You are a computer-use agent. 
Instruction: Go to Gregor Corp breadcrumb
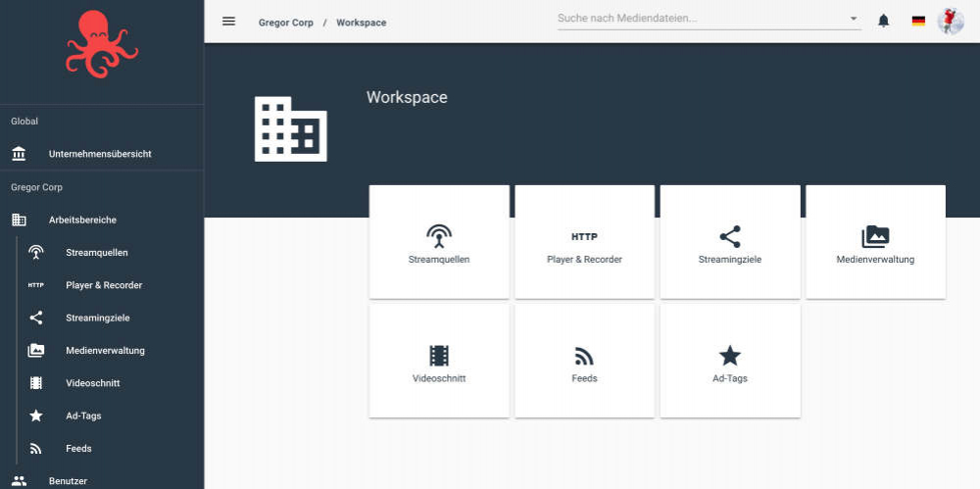point(285,23)
